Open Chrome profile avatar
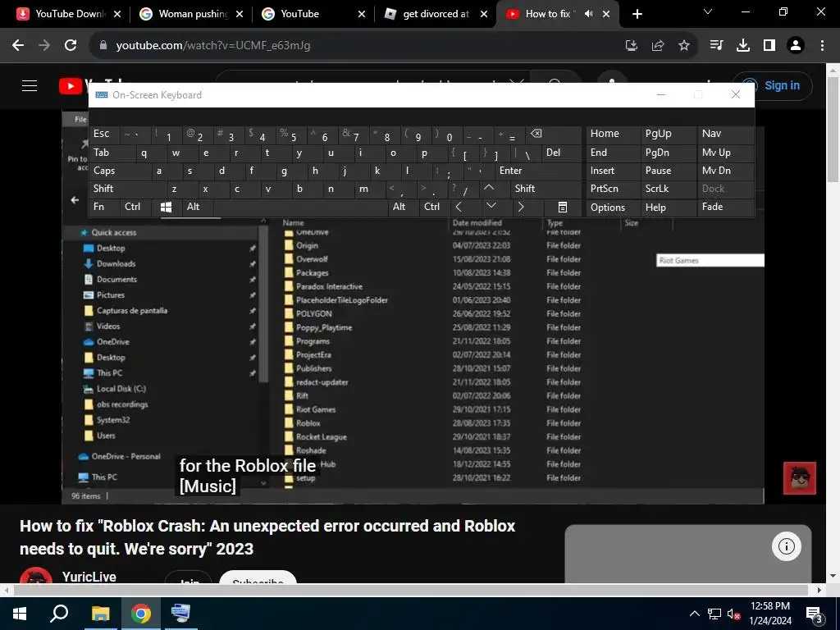 click(796, 46)
